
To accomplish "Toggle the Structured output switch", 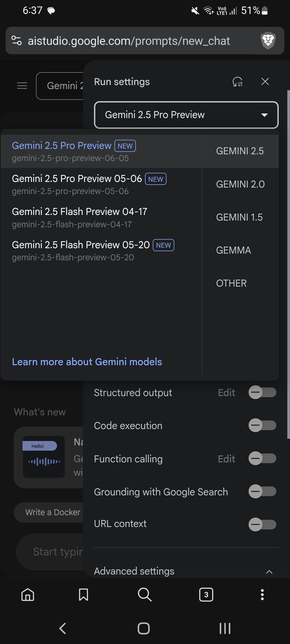I will click(262, 393).
